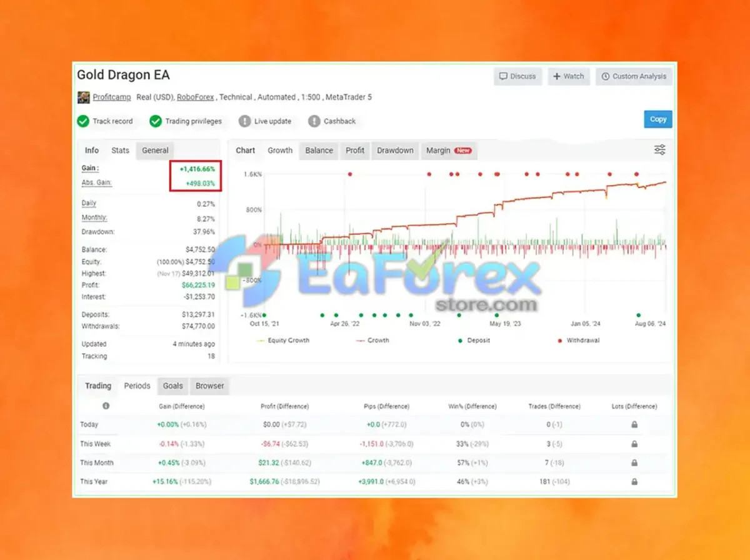Click the Cashback grey status icon

[314, 121]
